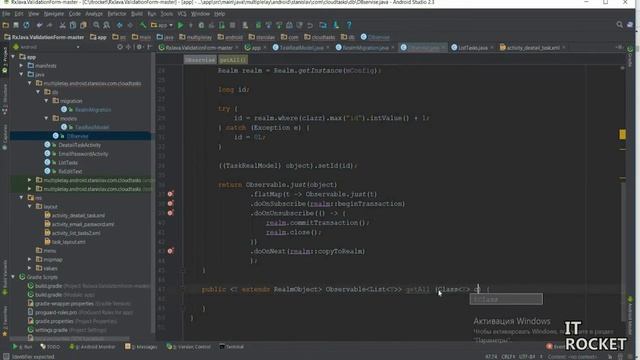Select the tClass autocomplete suggestion
The height and width of the screenshot is (360, 640).
click(506, 299)
